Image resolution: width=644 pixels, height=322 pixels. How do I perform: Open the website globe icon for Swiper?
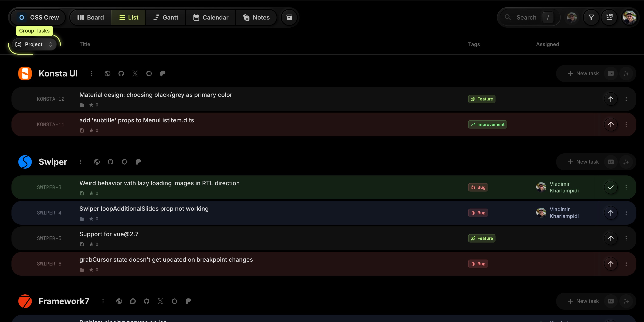point(97,162)
